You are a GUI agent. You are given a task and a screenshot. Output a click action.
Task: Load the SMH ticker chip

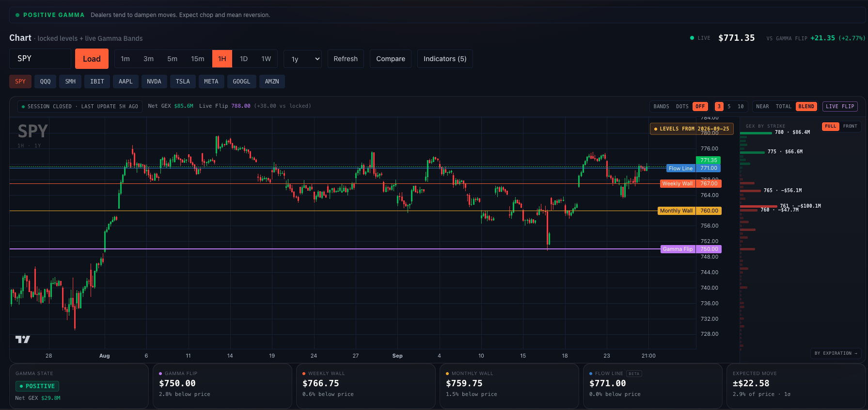click(x=70, y=82)
